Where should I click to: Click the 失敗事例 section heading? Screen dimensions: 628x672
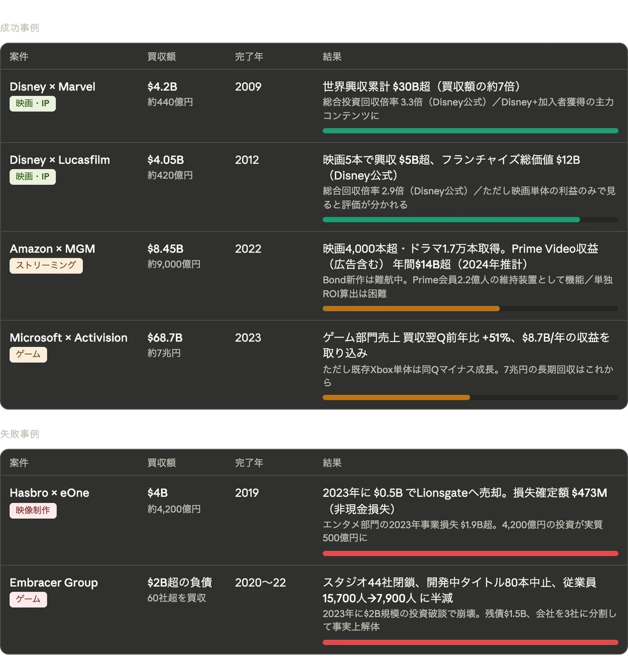click(x=19, y=434)
